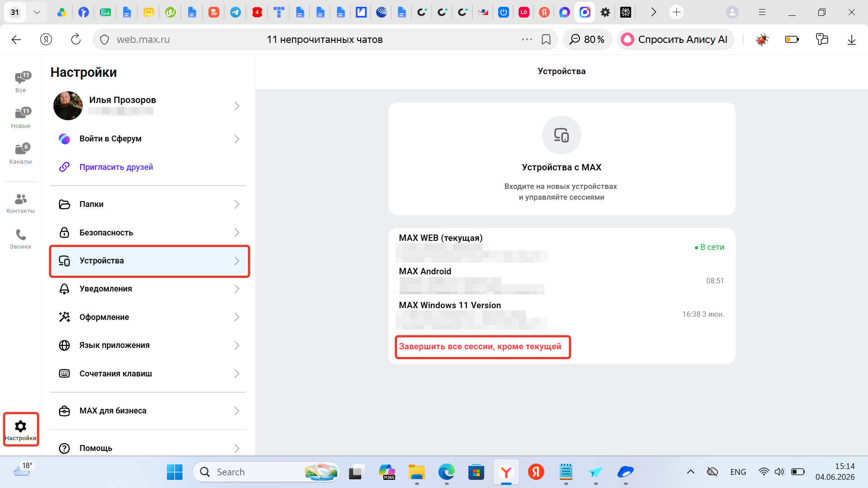
Task: Click the Оформление magic wand icon
Action: click(x=65, y=317)
